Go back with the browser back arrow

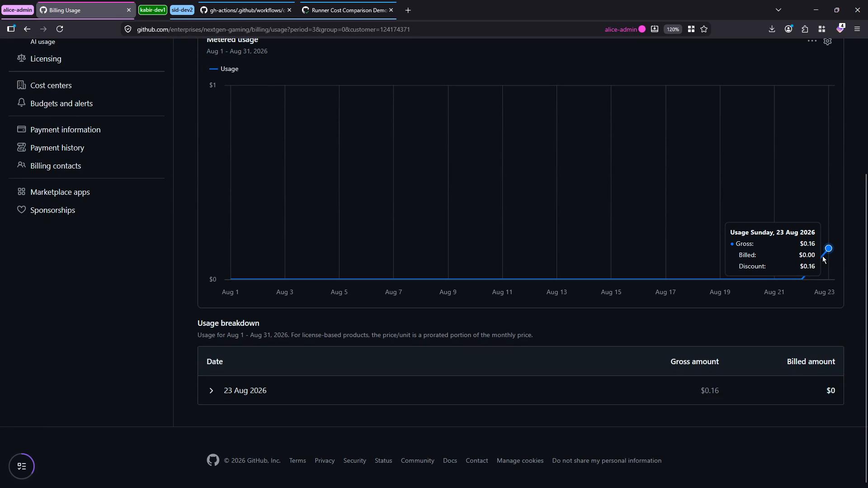point(27,29)
